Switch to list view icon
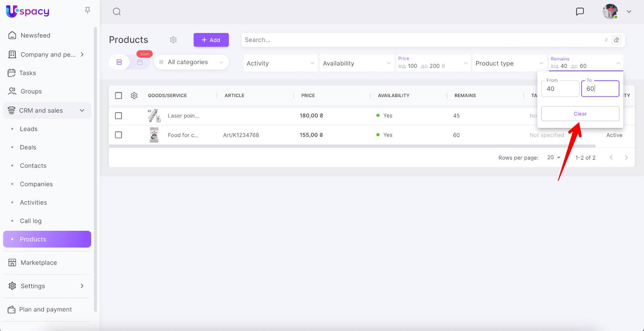Viewport: 644px width, 331px height. pyautogui.click(x=119, y=62)
